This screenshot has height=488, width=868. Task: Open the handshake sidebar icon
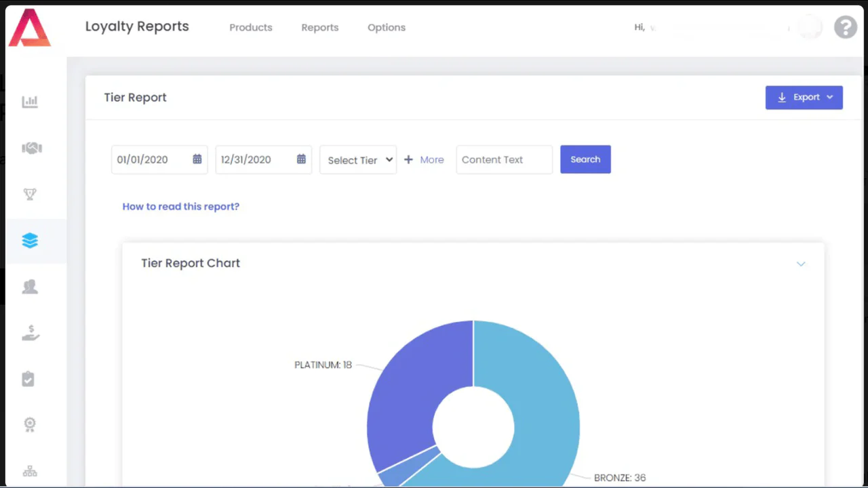tap(31, 148)
